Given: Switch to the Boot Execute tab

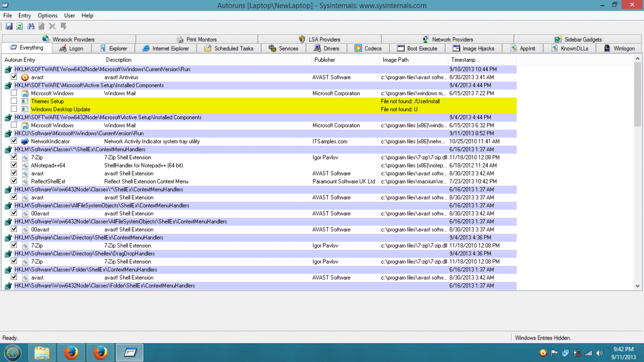Looking at the screenshot, I should pyautogui.click(x=417, y=48).
